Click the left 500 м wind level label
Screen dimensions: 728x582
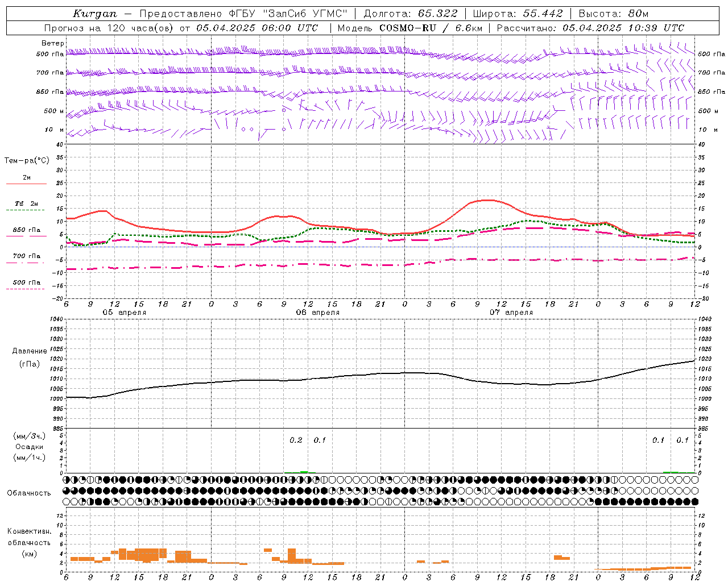[x=54, y=111]
